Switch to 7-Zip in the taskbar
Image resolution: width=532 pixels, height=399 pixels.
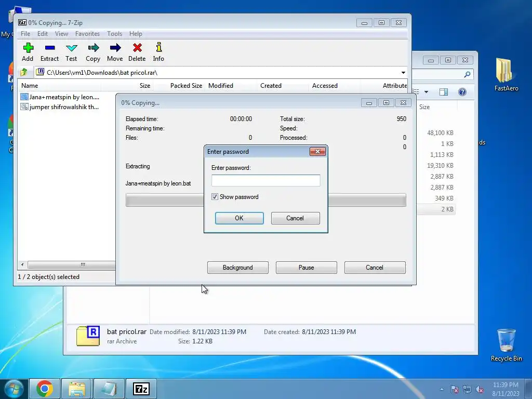pos(141,389)
